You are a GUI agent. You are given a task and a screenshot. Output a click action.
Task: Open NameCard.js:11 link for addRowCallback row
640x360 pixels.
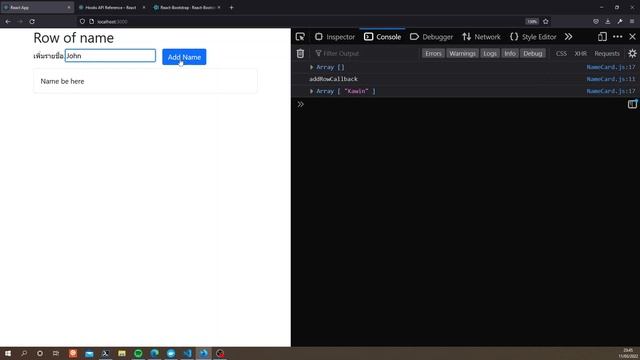(611, 79)
